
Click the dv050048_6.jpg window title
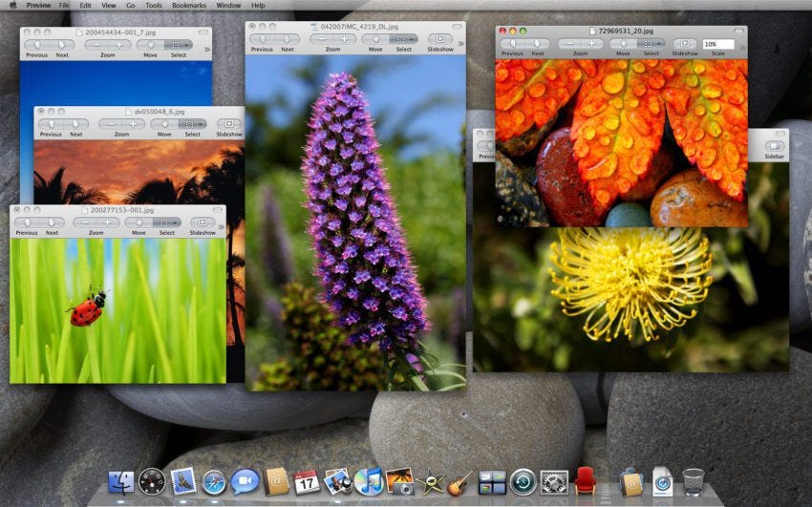click(160, 111)
